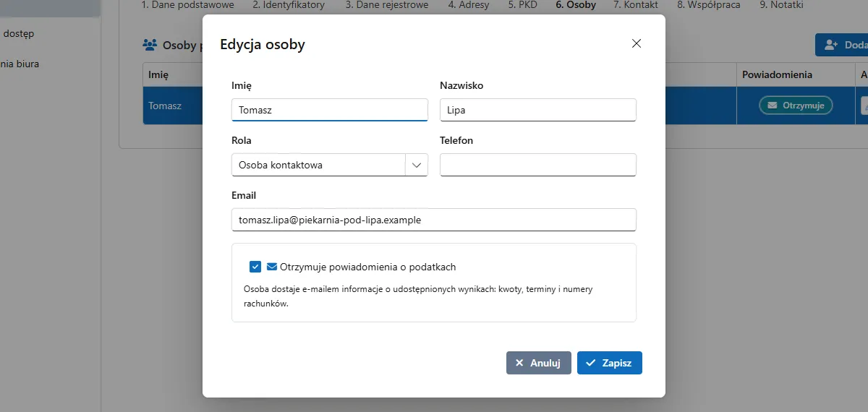Image resolution: width=868 pixels, height=412 pixels.
Task: Click the description text about e-mail notifications
Action: [419, 296]
